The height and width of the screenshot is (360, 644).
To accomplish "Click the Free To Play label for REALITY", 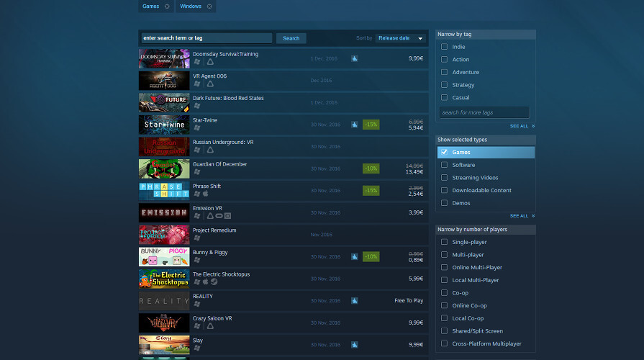I will [x=409, y=301].
